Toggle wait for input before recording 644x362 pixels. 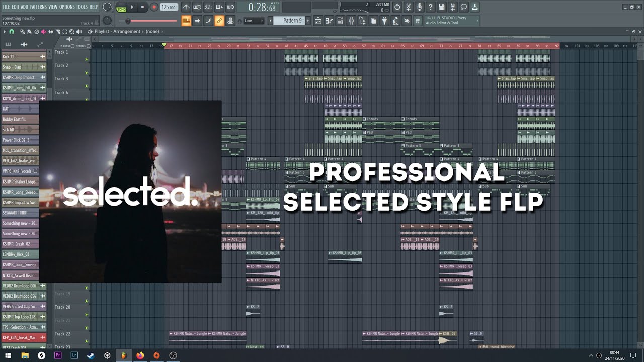coord(197,7)
